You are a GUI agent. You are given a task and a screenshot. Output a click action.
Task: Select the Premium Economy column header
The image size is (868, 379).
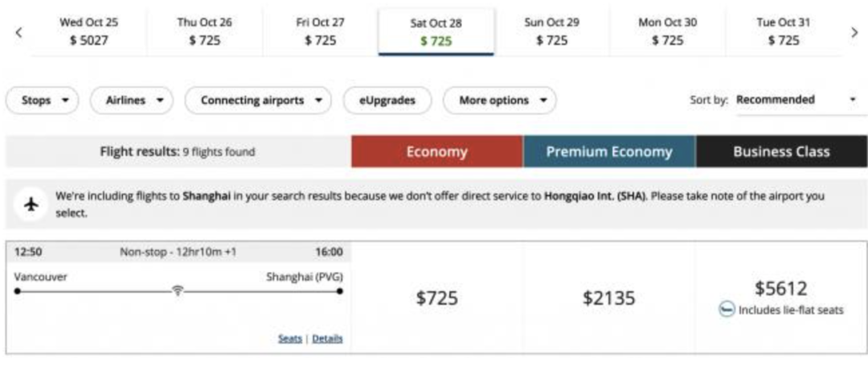click(x=608, y=151)
